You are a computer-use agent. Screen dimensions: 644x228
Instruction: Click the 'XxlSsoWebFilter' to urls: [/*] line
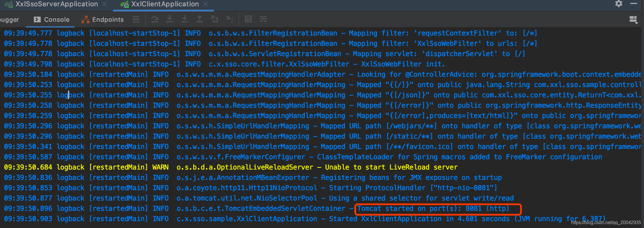(271, 44)
